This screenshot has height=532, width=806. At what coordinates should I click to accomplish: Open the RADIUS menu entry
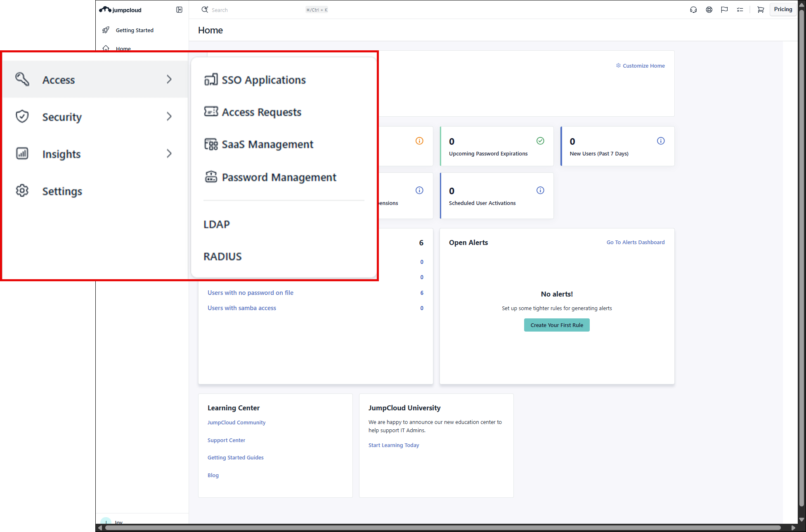point(222,257)
